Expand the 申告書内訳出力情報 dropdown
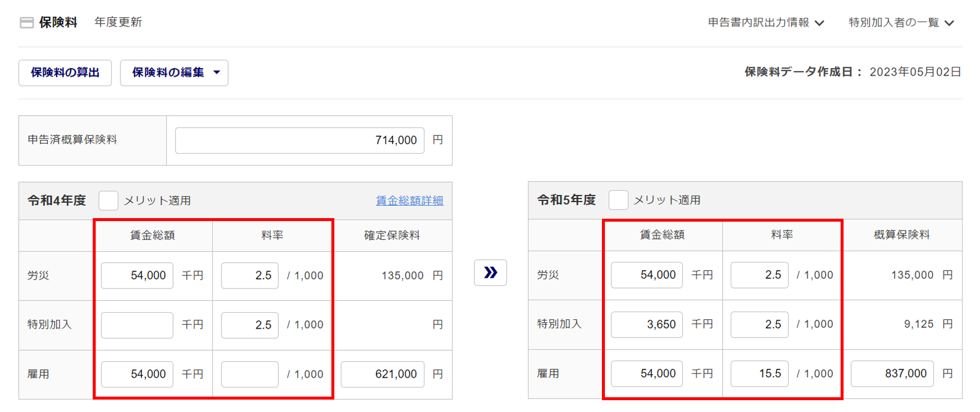The height and width of the screenshot is (412, 980). click(766, 22)
